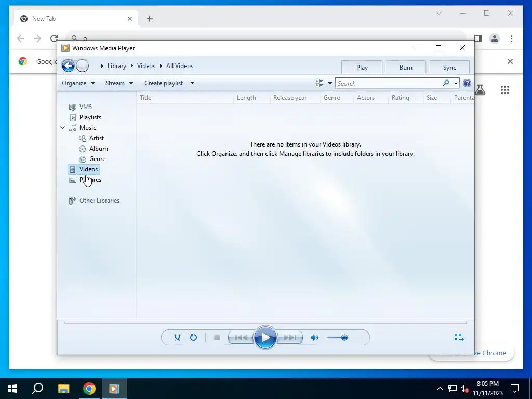This screenshot has width=532, height=399.
Task: Open the Stream menu
Action: coord(119,83)
